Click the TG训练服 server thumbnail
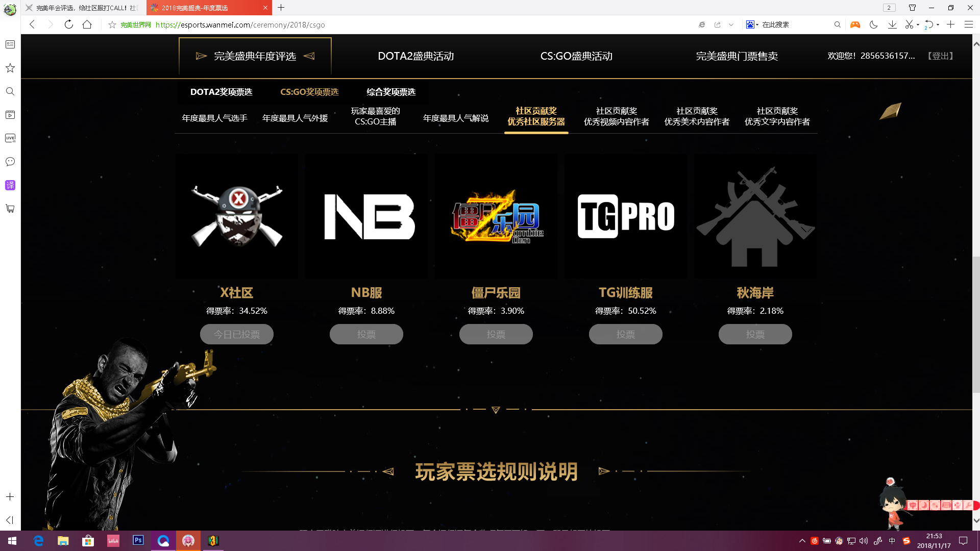This screenshot has width=980, height=551. pyautogui.click(x=625, y=216)
